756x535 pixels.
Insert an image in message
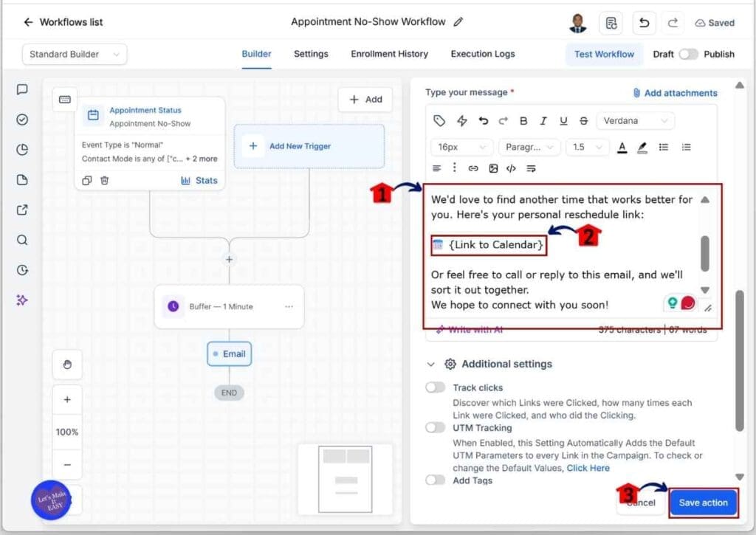click(x=492, y=168)
